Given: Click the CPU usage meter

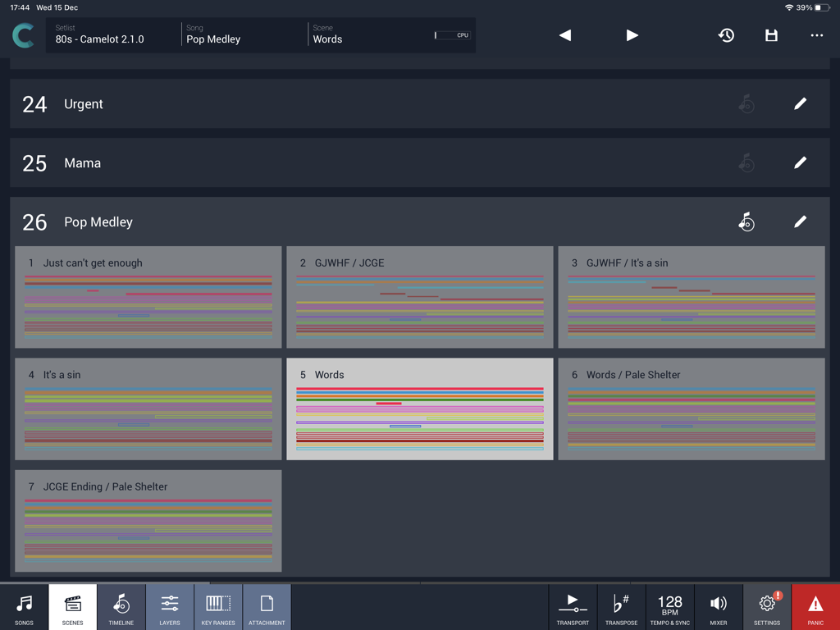Looking at the screenshot, I should (446, 35).
